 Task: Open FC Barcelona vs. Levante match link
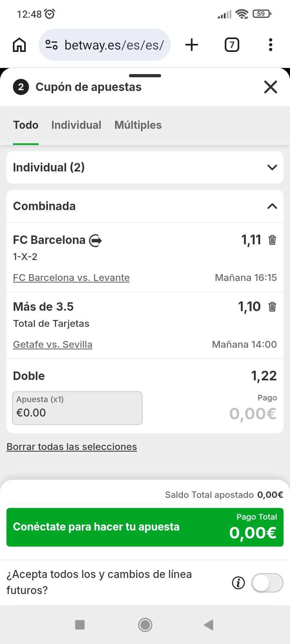click(71, 278)
